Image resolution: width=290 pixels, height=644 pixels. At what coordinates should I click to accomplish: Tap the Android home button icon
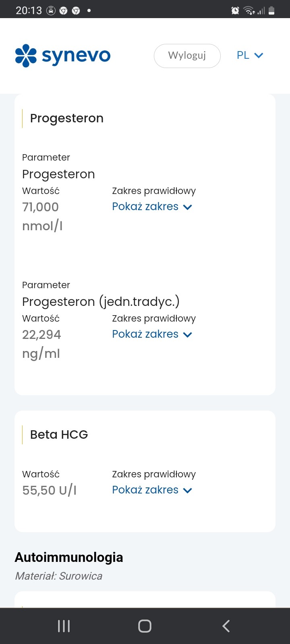pos(145,626)
